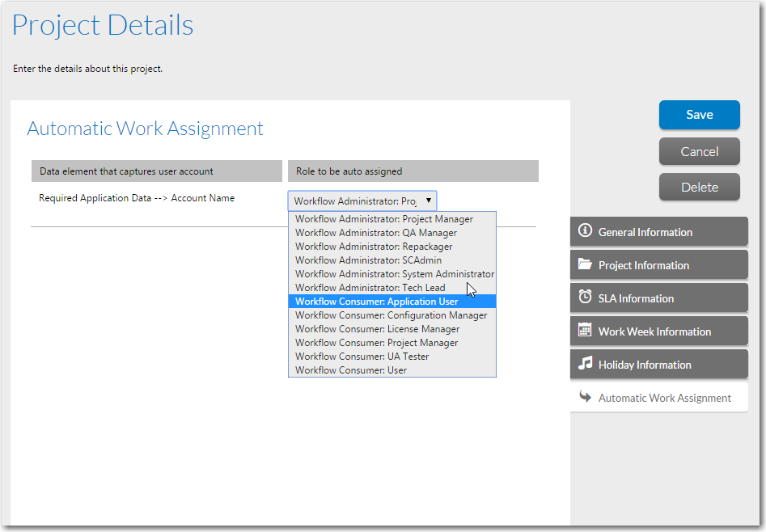Click the SLA Information clock icon
766x532 pixels.
point(585,298)
